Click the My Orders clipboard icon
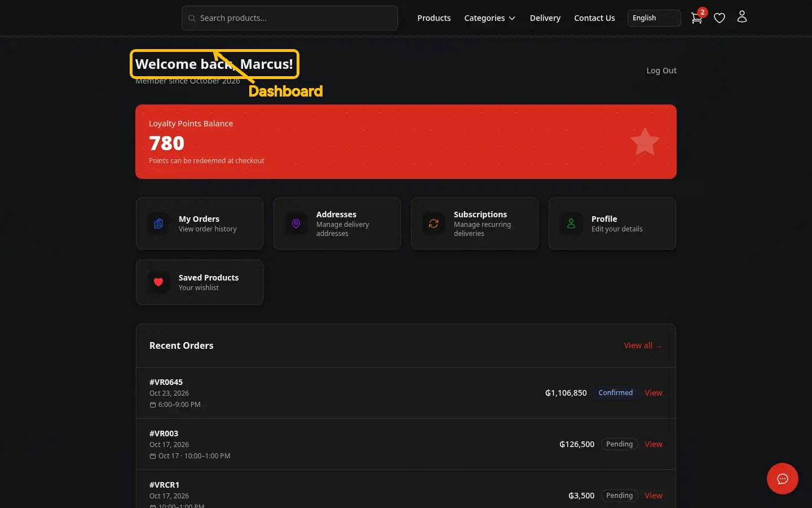This screenshot has height=508, width=812. pyautogui.click(x=158, y=224)
